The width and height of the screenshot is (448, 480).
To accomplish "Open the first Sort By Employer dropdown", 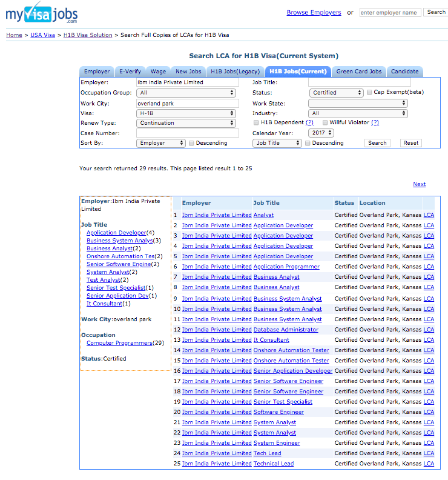I will (161, 143).
